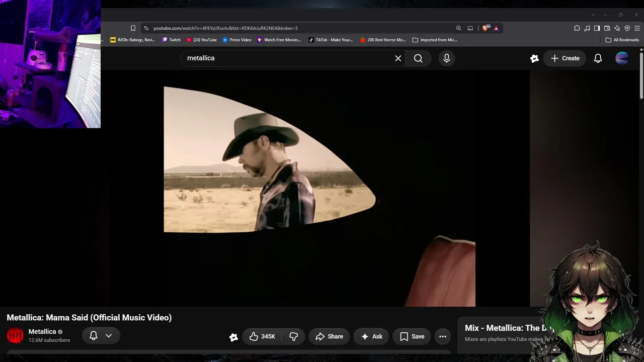Screen dimensions: 644x362
Task: Open the Leo AI sparkle toolbar icon
Action: click(617, 28)
